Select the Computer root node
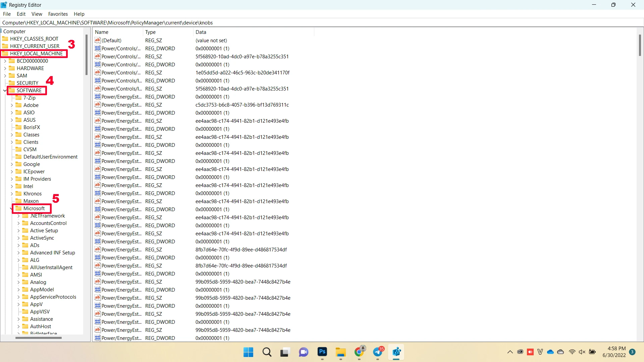Viewport: 644px width, 362px height. (14, 31)
